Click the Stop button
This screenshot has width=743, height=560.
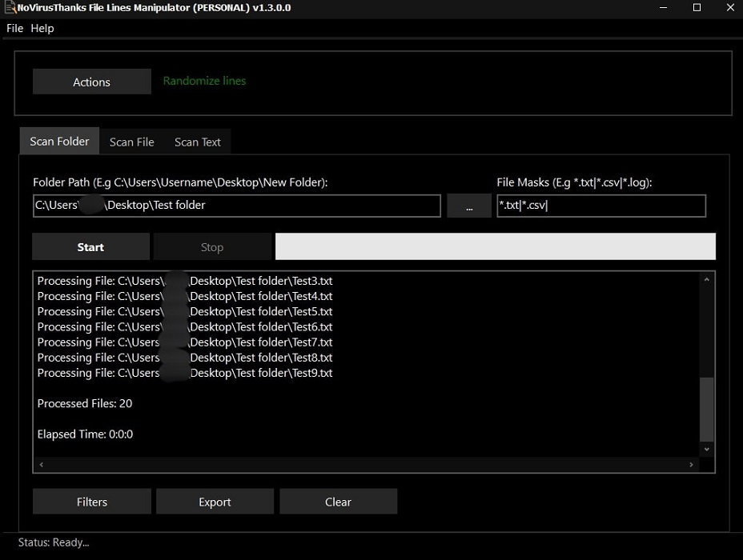tap(212, 246)
